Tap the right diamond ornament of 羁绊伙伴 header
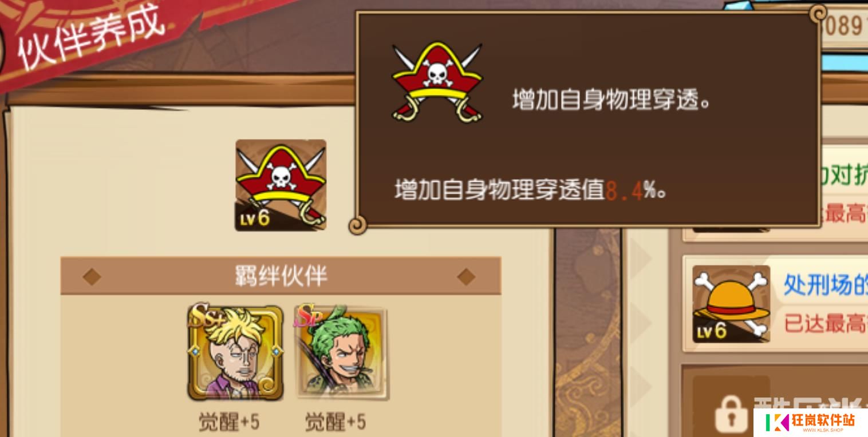The width and height of the screenshot is (868, 437). pos(466,277)
